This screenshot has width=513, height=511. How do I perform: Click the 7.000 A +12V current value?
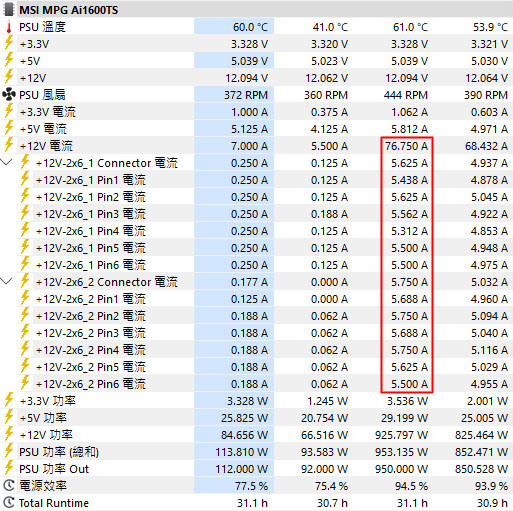pos(249,146)
